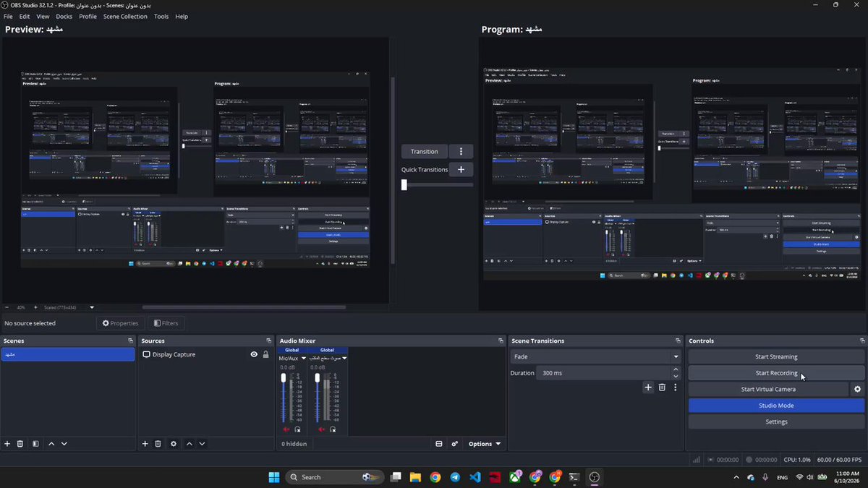Open transition options three-dot menu
Viewport: 868px width, 488px height.
pyautogui.click(x=461, y=152)
